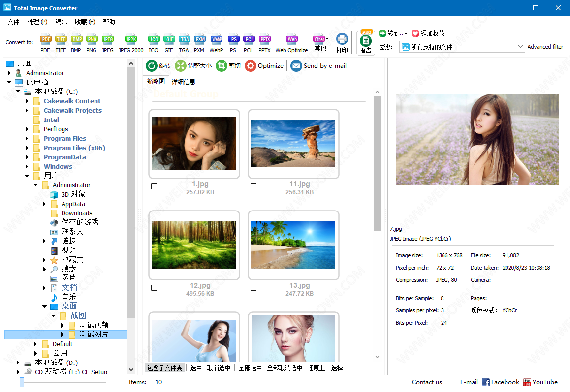Screen dimensions: 570x392
Task: Open the file filter combo box
Action: click(462, 47)
